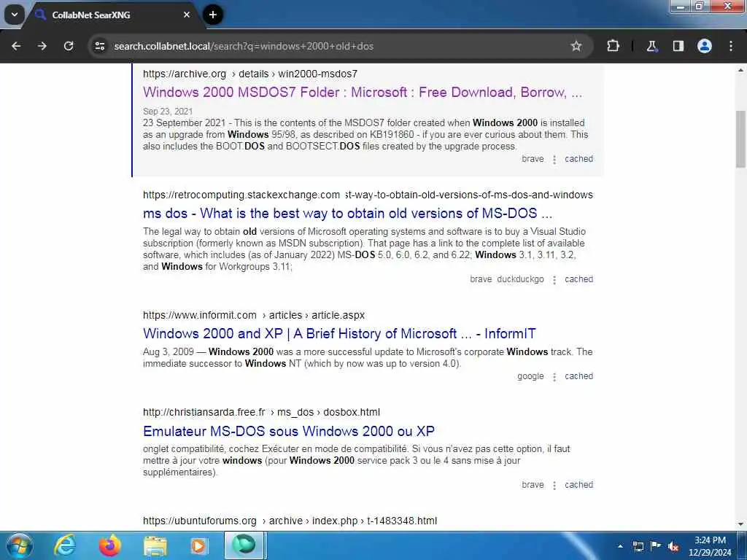Viewport: 747px width, 560px height.
Task: Open the taskbar clock and date
Action: tap(710, 546)
